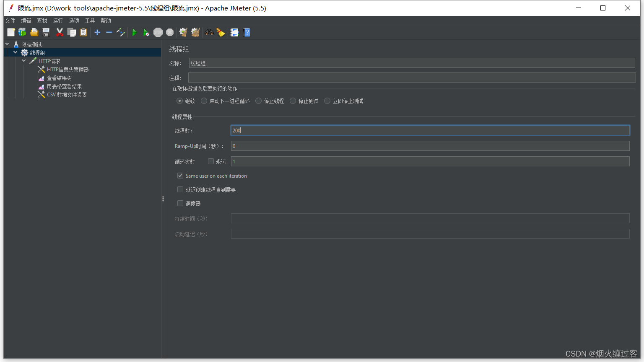Select 启动下一进程循环 radio option
Image resolution: width=644 pixels, height=362 pixels.
coord(204,101)
